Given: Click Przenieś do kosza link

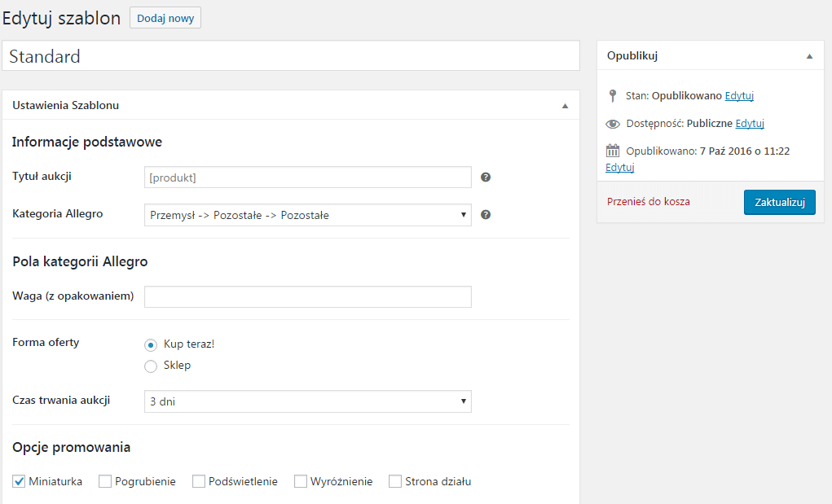Looking at the screenshot, I should click(x=649, y=202).
